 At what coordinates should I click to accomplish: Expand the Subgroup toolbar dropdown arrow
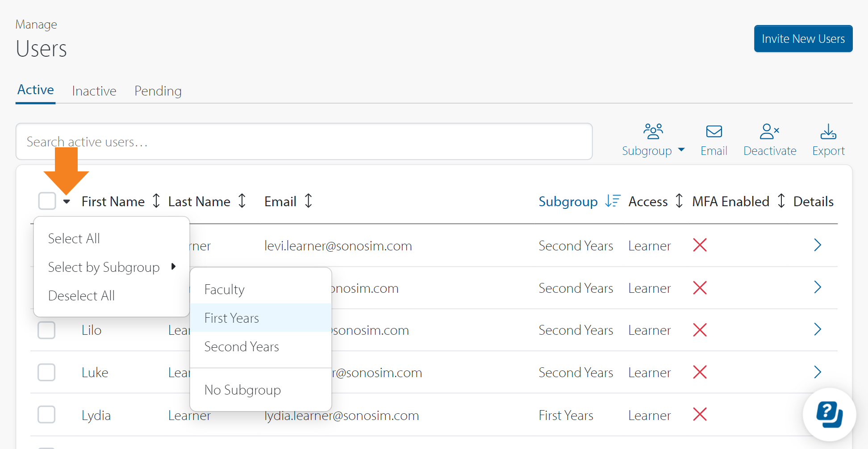[681, 150]
